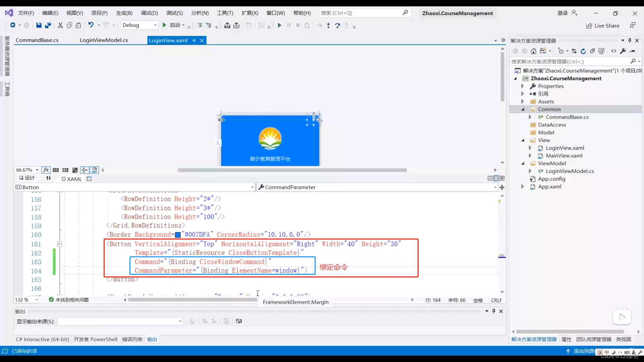
Task: Toggle snap lines icon in designer
Action: [85, 170]
